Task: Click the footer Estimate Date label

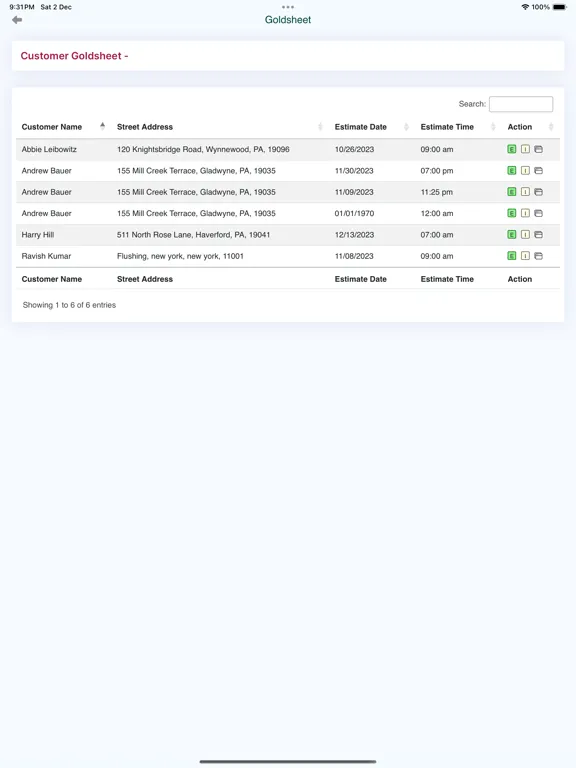Action: coord(360,279)
